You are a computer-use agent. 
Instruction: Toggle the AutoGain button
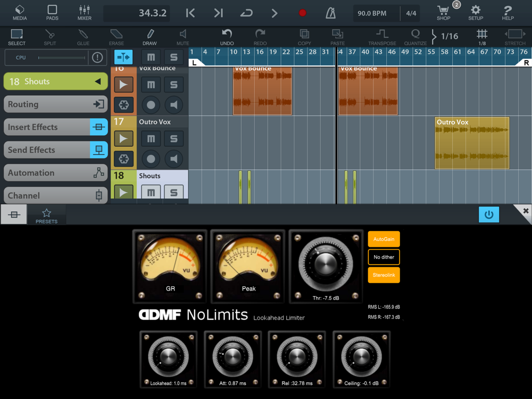point(384,239)
